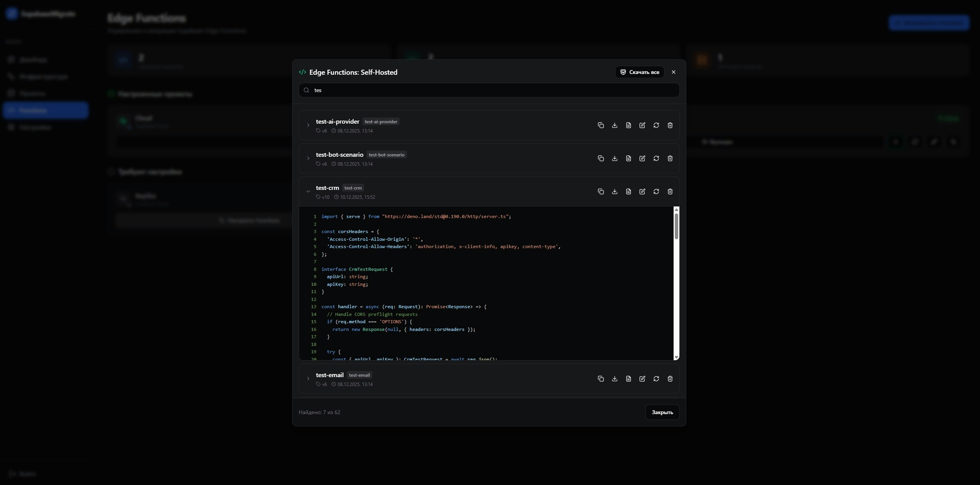Refresh the test-crm function
The image size is (980, 485).
(656, 191)
